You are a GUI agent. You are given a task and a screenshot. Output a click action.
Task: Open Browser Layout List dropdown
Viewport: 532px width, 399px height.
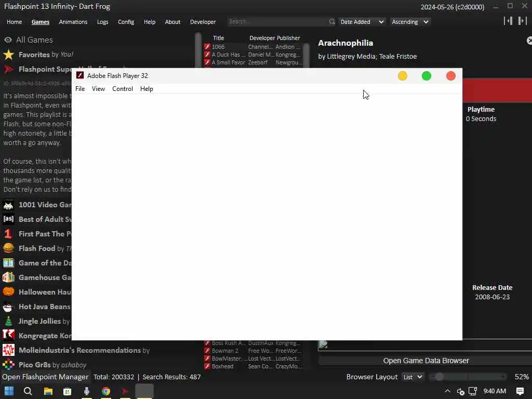click(x=413, y=377)
